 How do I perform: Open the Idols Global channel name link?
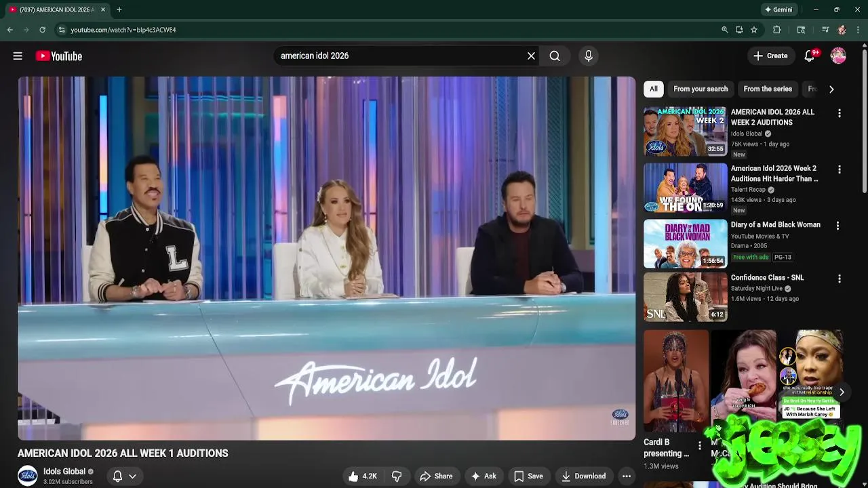(64, 472)
